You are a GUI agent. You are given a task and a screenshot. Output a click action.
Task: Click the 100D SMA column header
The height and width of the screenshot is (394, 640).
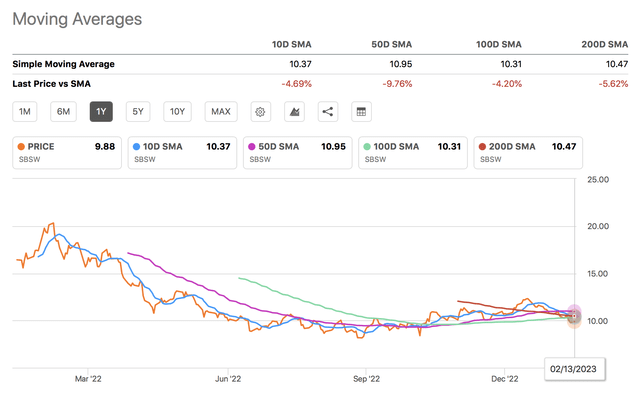[x=499, y=45]
